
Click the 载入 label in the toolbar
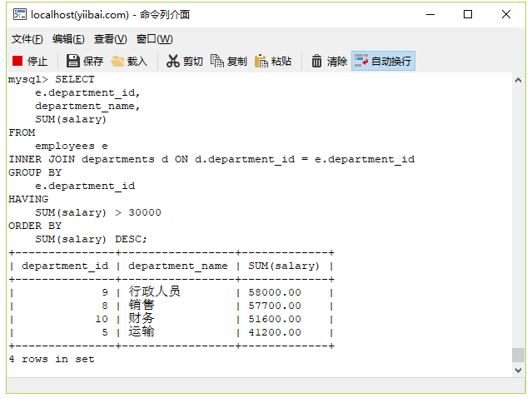pyautogui.click(x=137, y=62)
